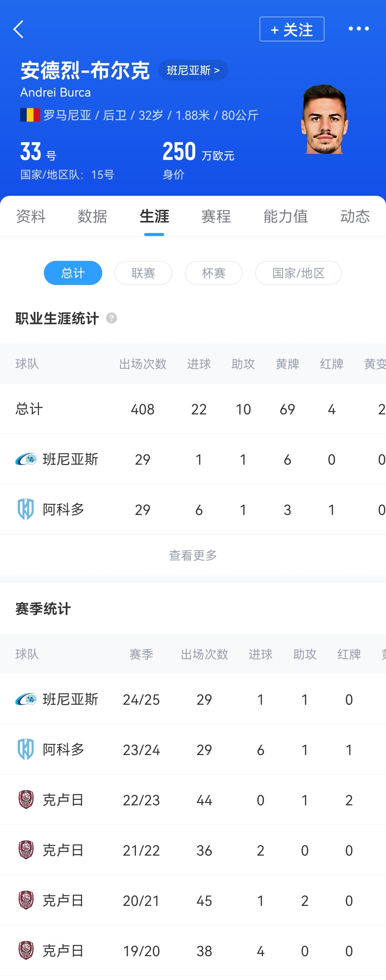Tap the player portrait photo
The image size is (386, 980).
point(324,119)
